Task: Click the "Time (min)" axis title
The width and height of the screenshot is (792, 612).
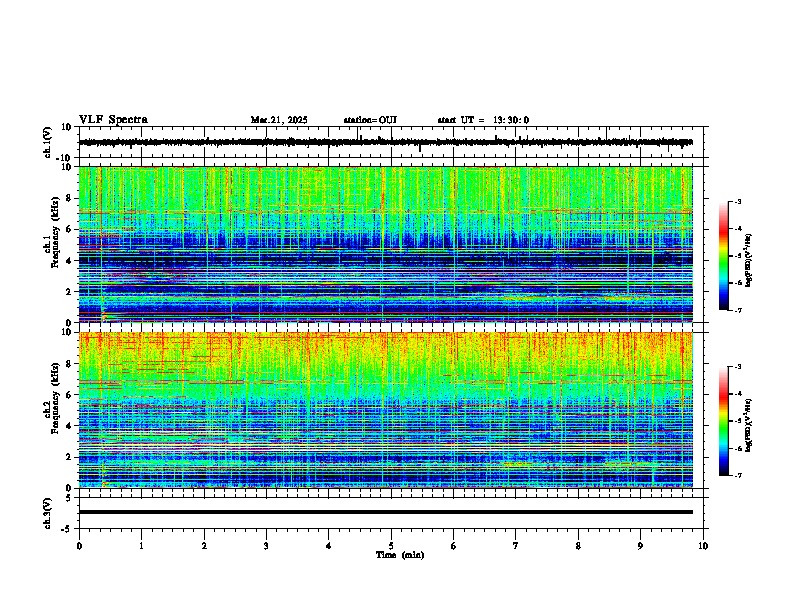Action: tap(400, 555)
